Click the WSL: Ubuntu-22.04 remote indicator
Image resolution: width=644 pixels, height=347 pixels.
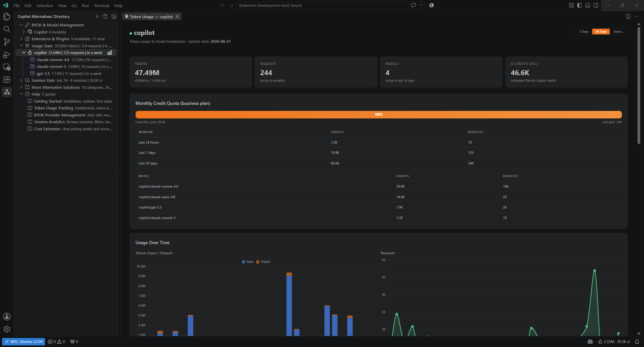(x=24, y=342)
